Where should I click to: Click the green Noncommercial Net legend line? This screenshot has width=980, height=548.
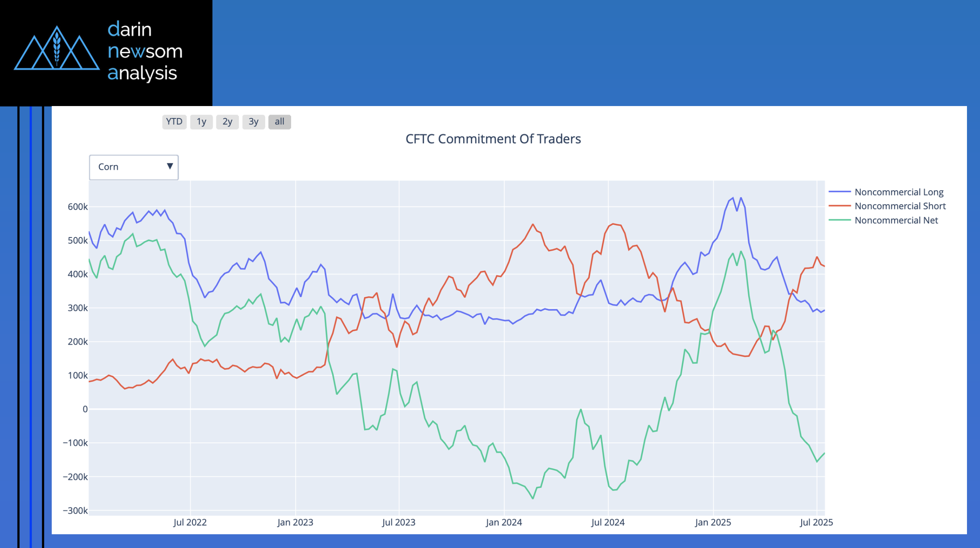tap(840, 220)
